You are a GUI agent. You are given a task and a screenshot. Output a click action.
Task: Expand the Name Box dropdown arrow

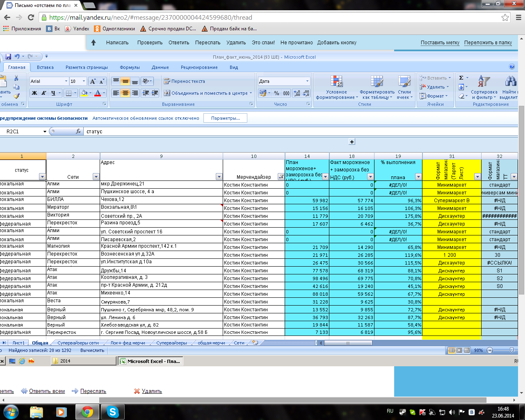pyautogui.click(x=45, y=132)
